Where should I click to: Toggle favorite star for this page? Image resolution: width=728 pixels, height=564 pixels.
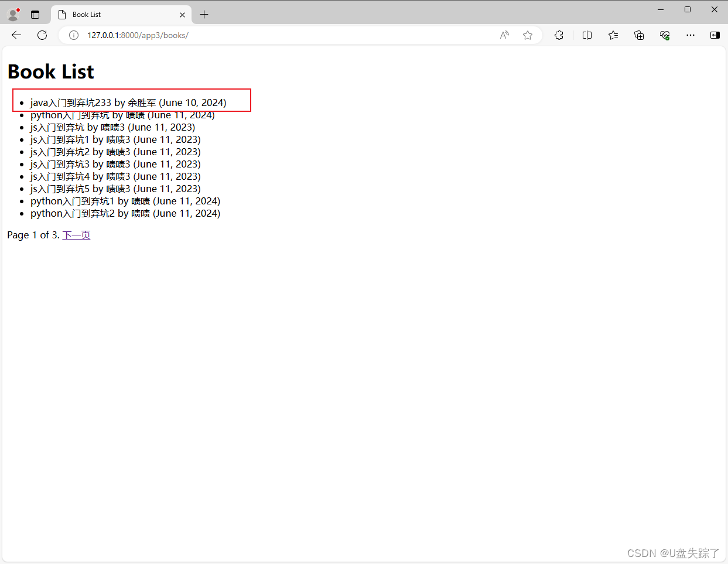point(528,35)
